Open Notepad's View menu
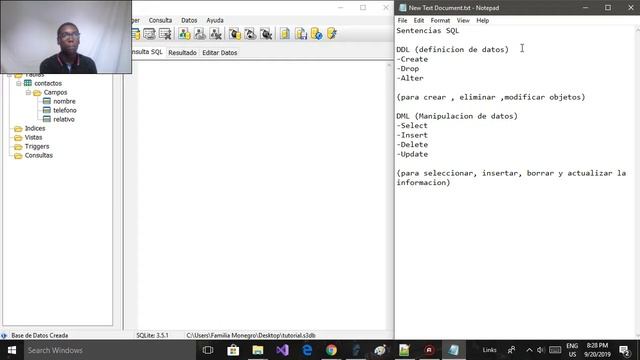 click(463, 20)
